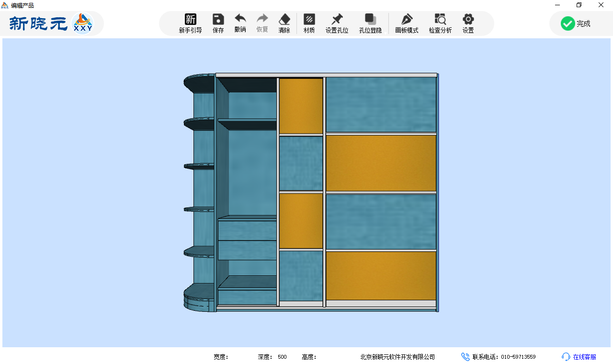Click the 联系电话 phone icon
Viewport: 613px width, 364px height.
click(x=465, y=357)
